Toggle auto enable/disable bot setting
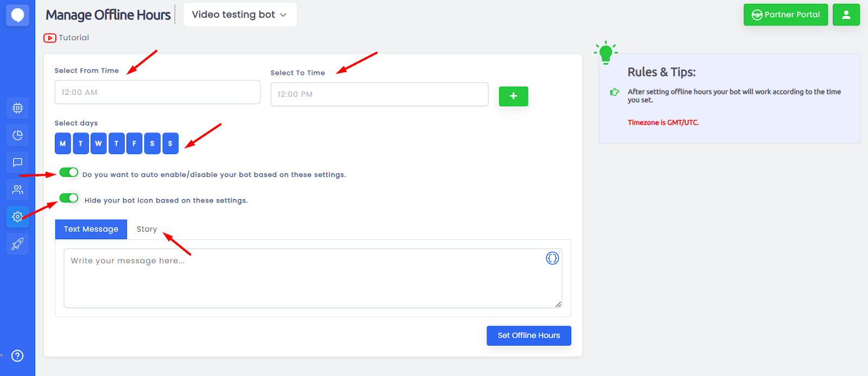The height and width of the screenshot is (376, 868). coord(69,173)
